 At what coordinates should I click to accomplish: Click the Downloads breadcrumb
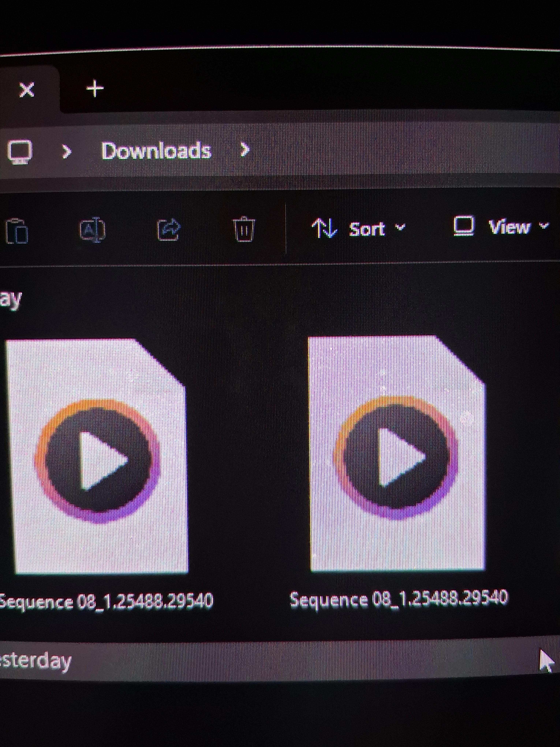(x=156, y=151)
